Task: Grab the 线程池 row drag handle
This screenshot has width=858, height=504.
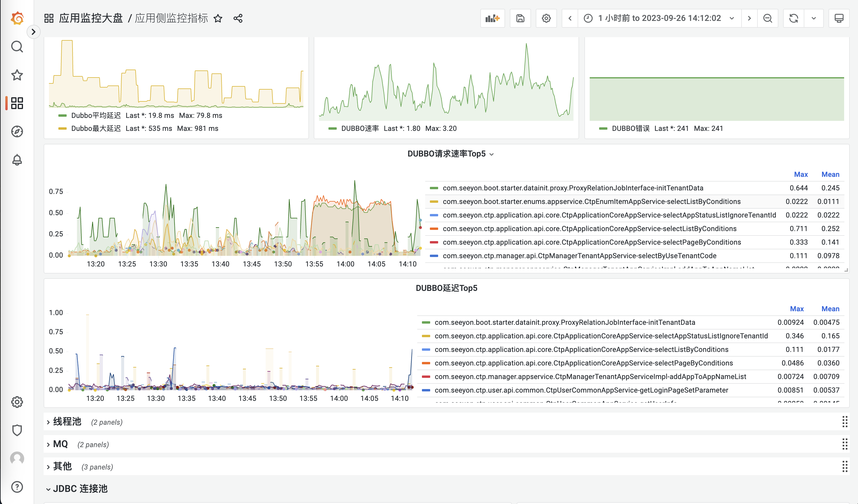Action: 845,422
